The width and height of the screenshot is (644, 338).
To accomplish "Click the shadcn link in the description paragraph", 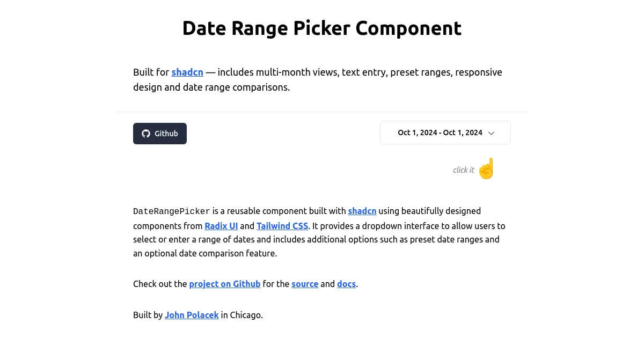I will (x=362, y=211).
